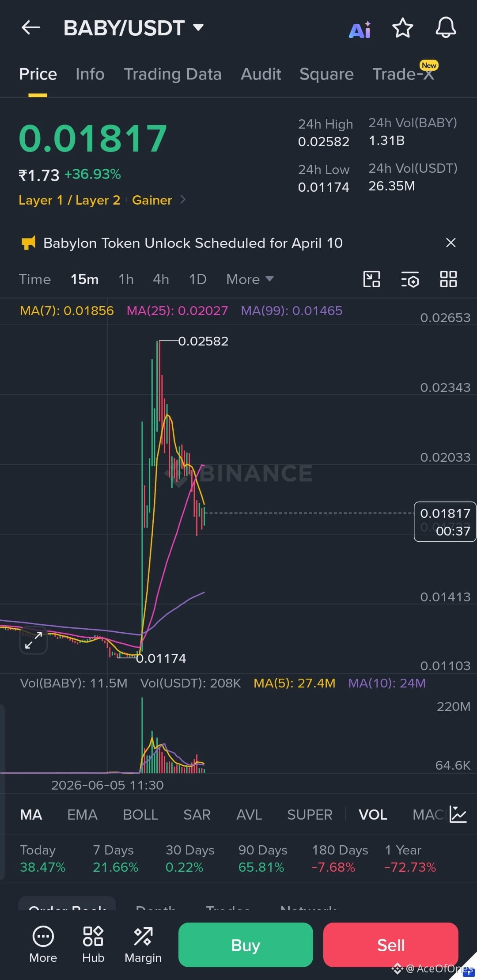477x980 pixels.
Task: Toggle the BOLL indicator
Action: (x=140, y=814)
